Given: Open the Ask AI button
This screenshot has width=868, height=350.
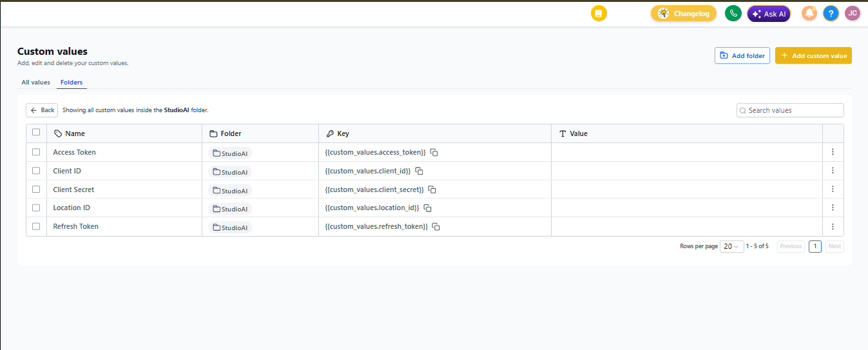Looking at the screenshot, I should [769, 14].
